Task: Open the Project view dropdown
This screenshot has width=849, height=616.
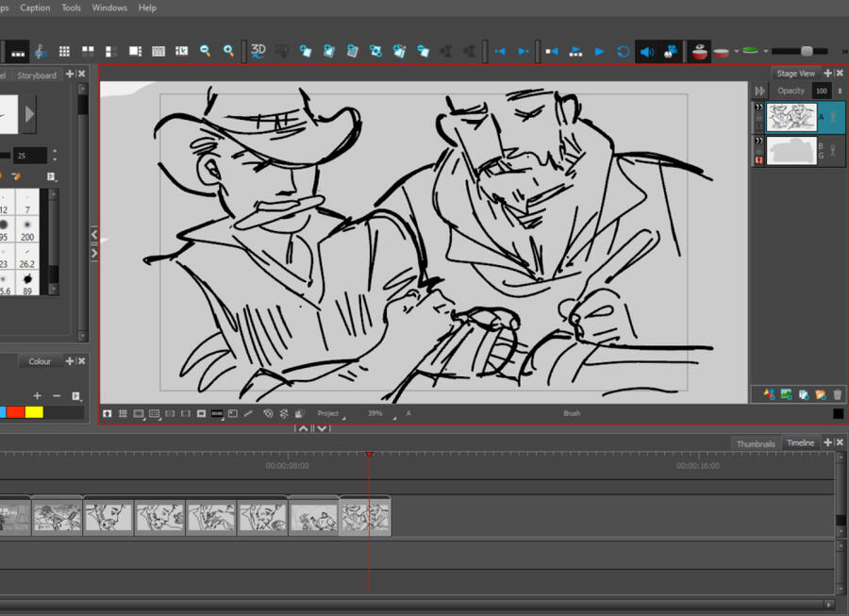Action: [x=329, y=413]
